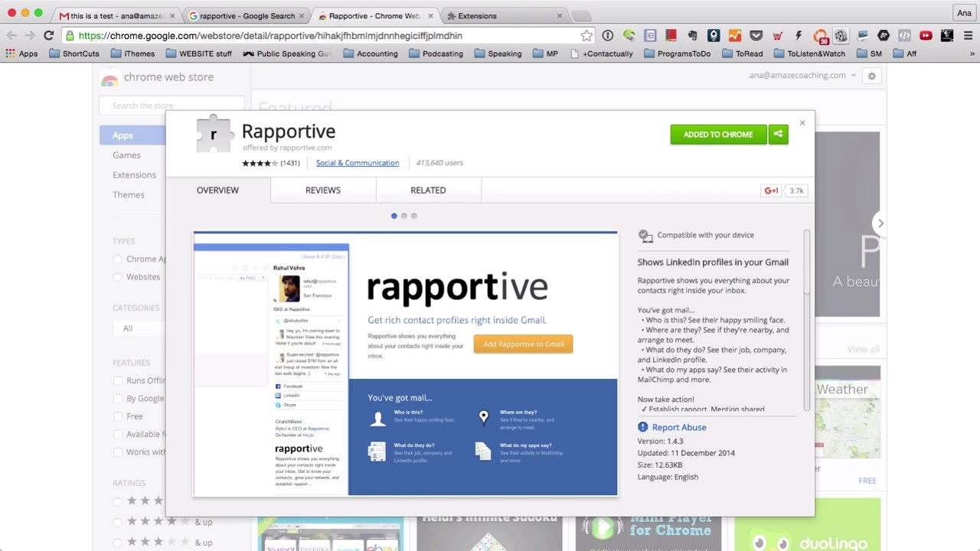
Task: Click the red fast-forward extension icon
Action: 926,35
